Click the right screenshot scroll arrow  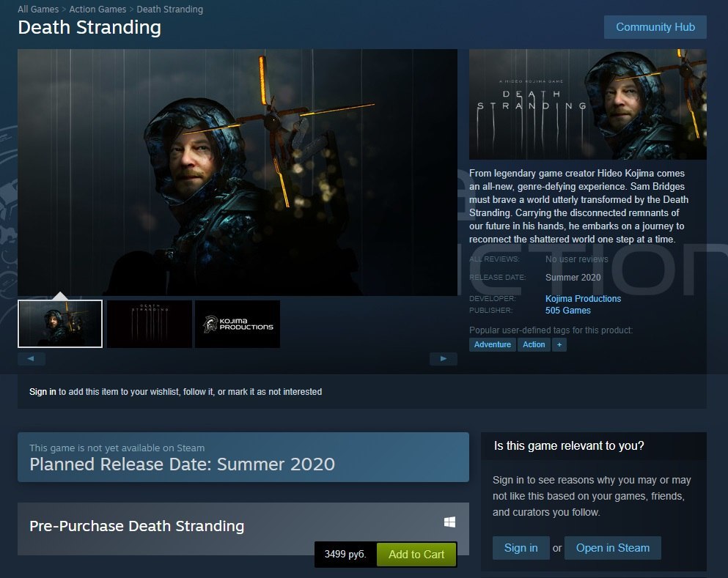[x=443, y=358]
